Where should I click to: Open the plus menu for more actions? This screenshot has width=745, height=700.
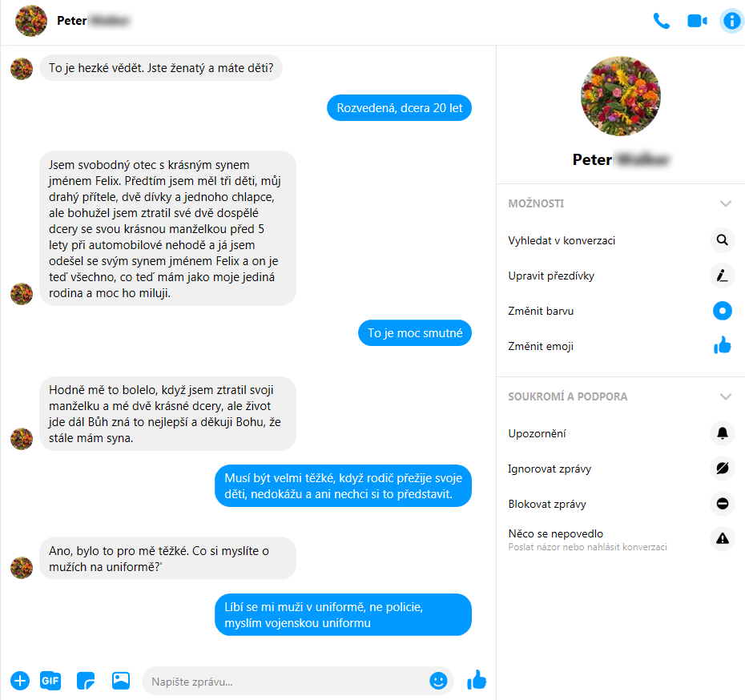click(20, 681)
